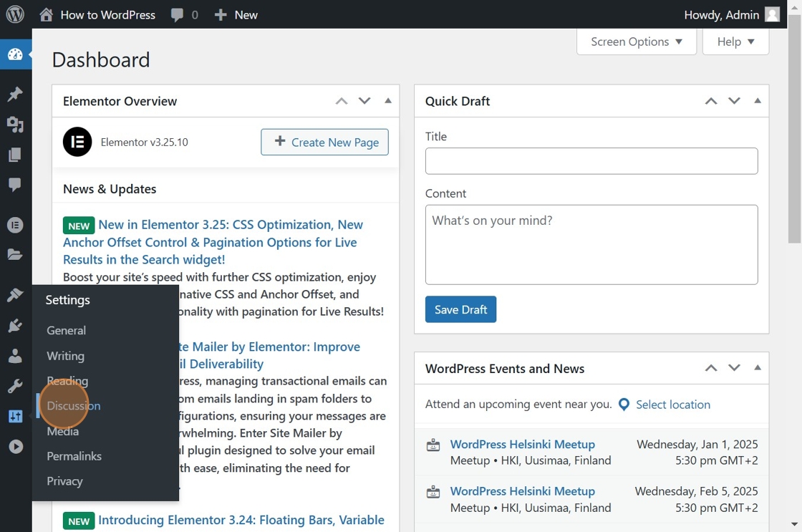
Task: Move the Elementor Overview widget up
Action: point(342,101)
